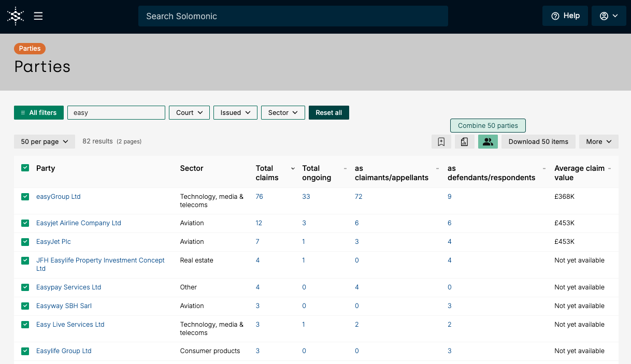Open the Easylife Group Ltd link
The width and height of the screenshot is (631, 364).
(64, 351)
